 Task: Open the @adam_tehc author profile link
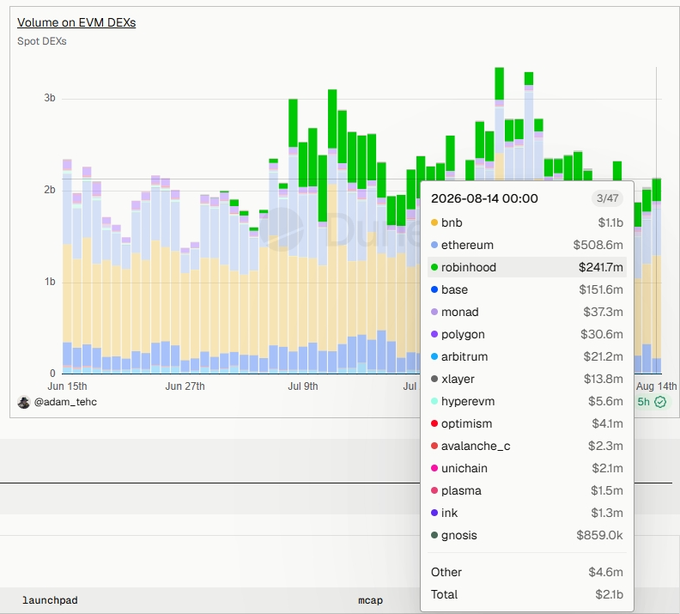(65, 402)
